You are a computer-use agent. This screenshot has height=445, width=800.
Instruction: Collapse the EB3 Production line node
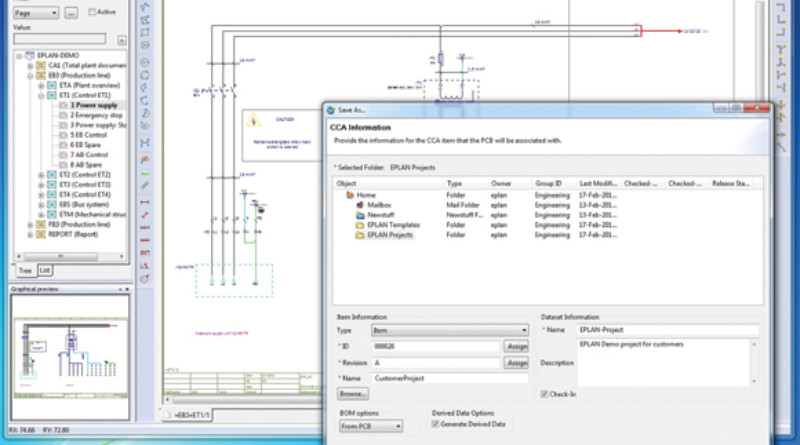[x=30, y=76]
